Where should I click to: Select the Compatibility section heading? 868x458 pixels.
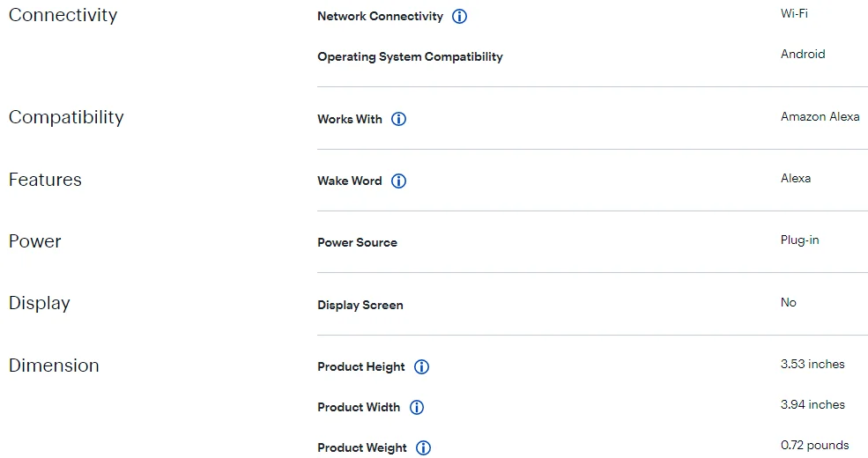point(66,117)
